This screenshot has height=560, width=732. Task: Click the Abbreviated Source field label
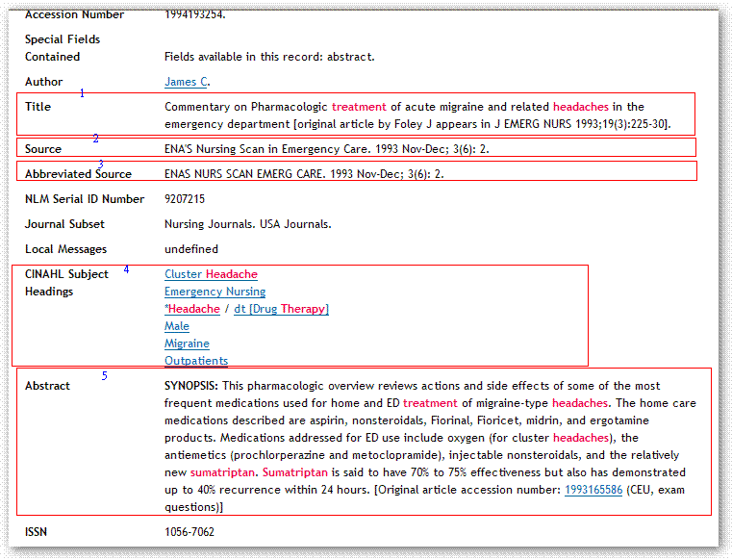coord(78,174)
